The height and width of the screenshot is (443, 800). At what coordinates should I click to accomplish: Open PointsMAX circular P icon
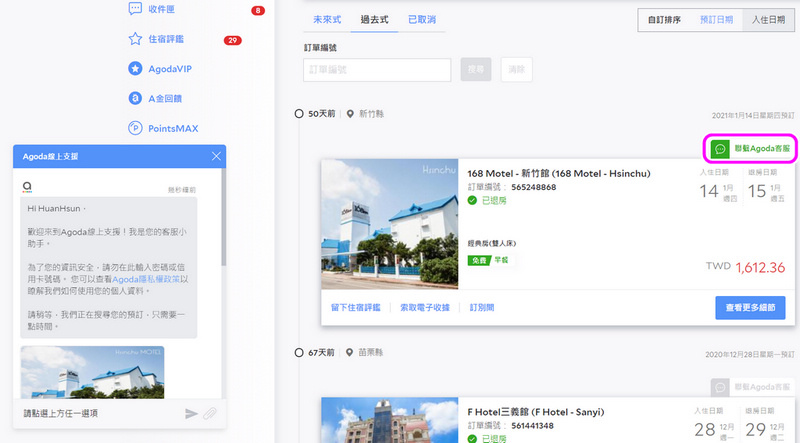coord(135,128)
